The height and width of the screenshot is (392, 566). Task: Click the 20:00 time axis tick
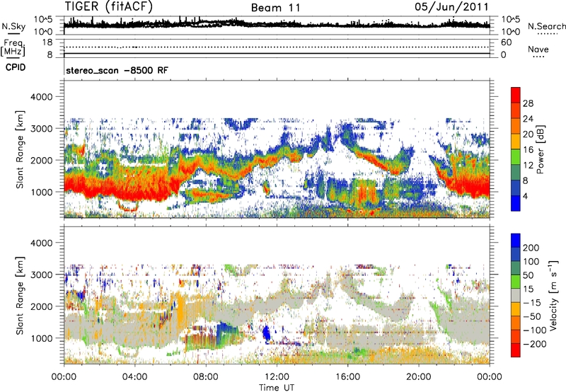coord(418,377)
